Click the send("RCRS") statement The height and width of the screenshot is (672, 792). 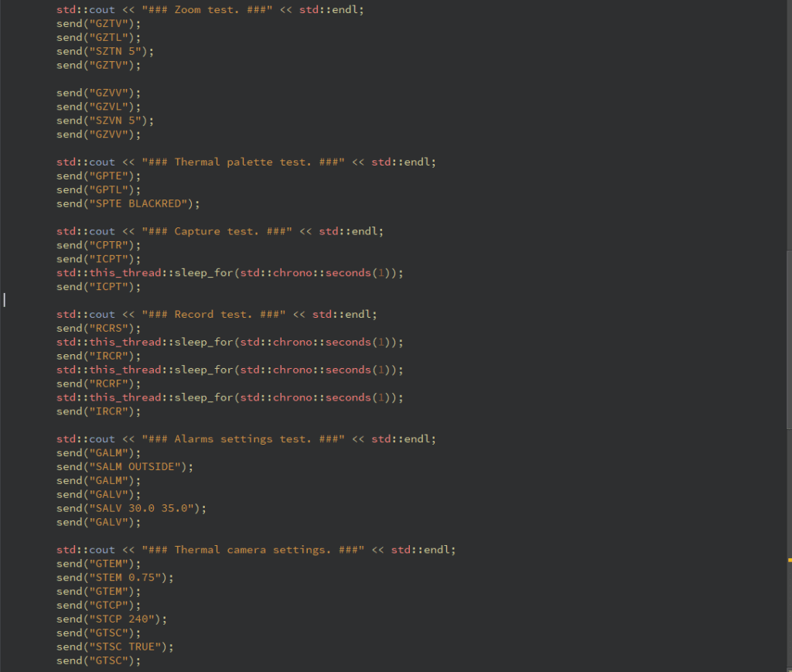tap(98, 328)
